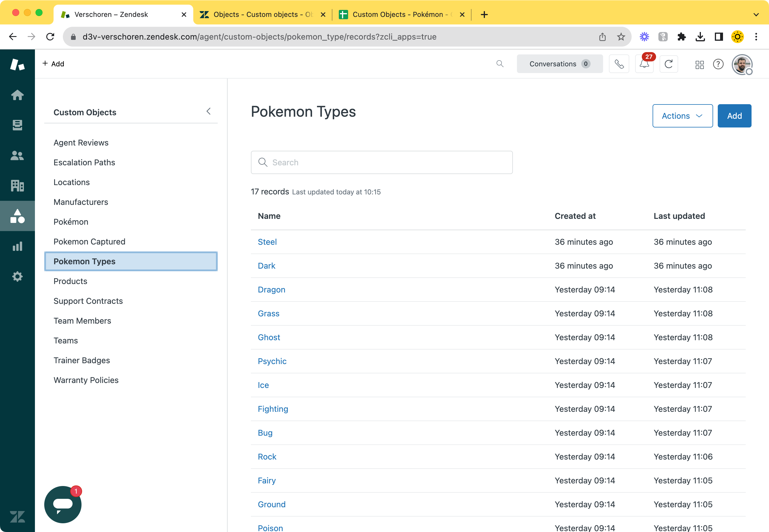Open the Organizations icon in sidebar
The image size is (769, 532).
pyautogui.click(x=17, y=186)
